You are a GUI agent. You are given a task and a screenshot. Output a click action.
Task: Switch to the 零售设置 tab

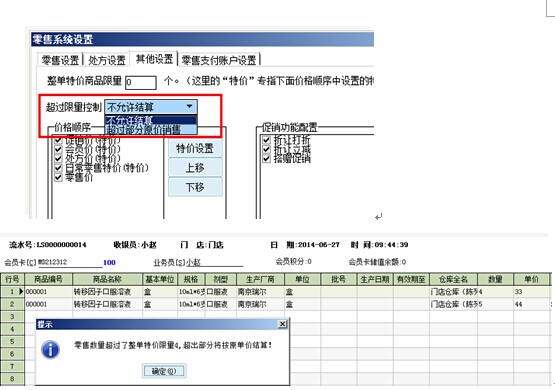coord(60,60)
